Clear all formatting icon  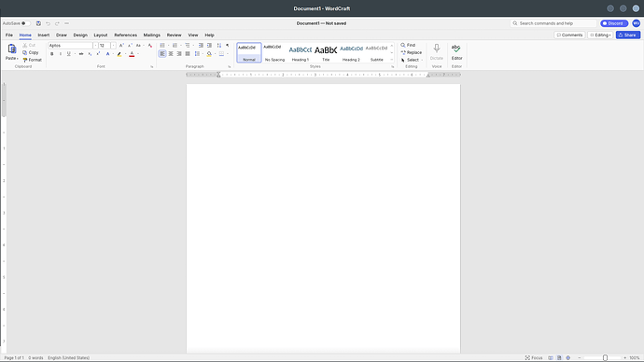click(150, 46)
